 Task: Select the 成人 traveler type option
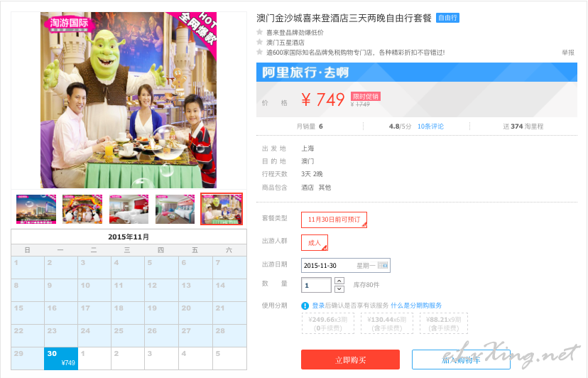tap(315, 242)
